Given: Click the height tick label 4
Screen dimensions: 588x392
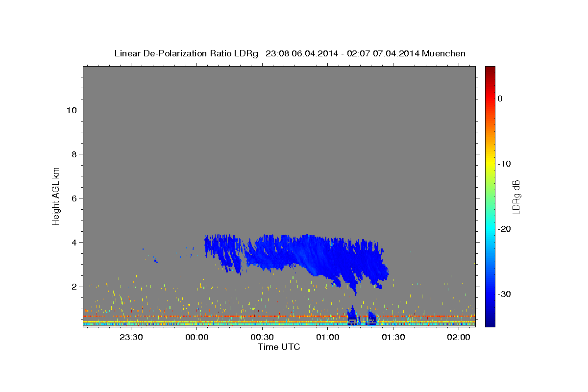Looking at the screenshot, I should point(75,243).
